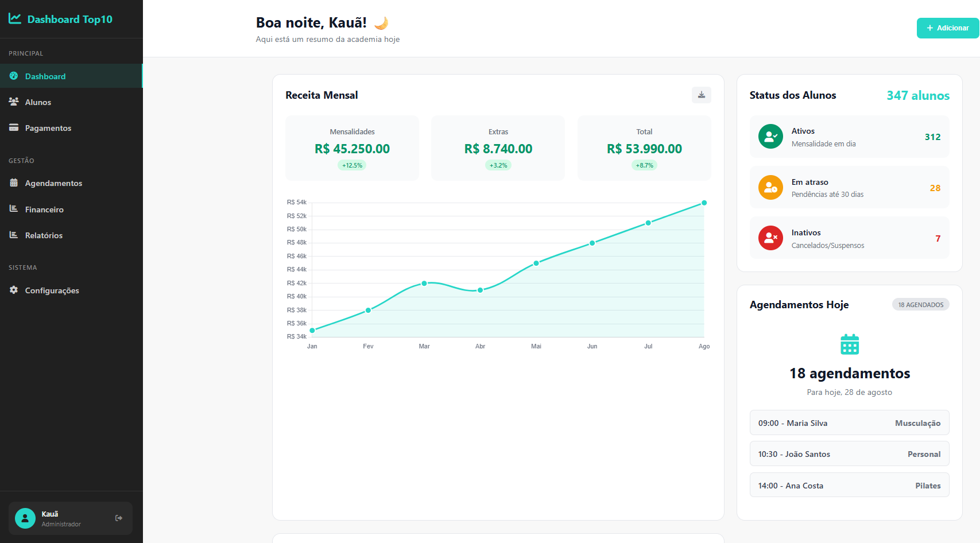Screen dimensions: 980x543
Task: Click the download icon on Receita Mensal card
Action: (x=701, y=95)
